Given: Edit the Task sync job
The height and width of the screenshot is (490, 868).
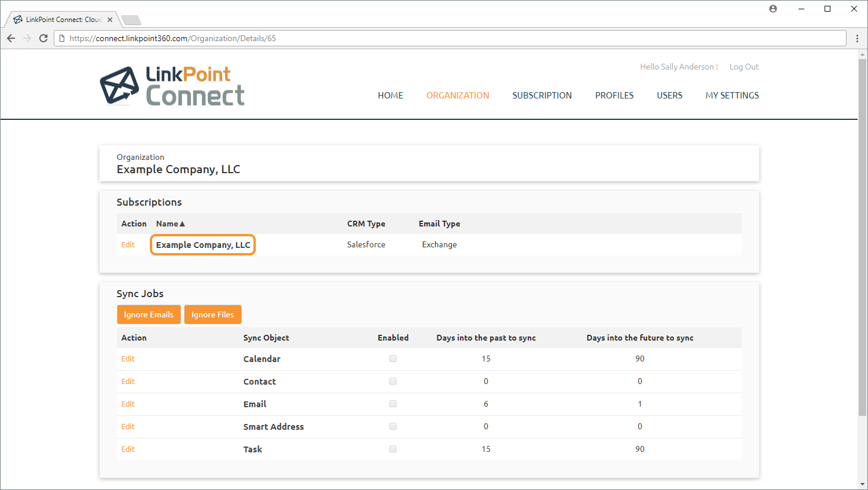Looking at the screenshot, I should 128,449.
